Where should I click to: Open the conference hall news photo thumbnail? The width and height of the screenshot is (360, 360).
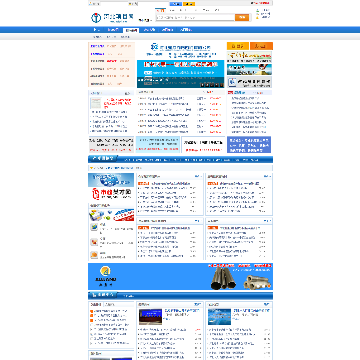150,317
